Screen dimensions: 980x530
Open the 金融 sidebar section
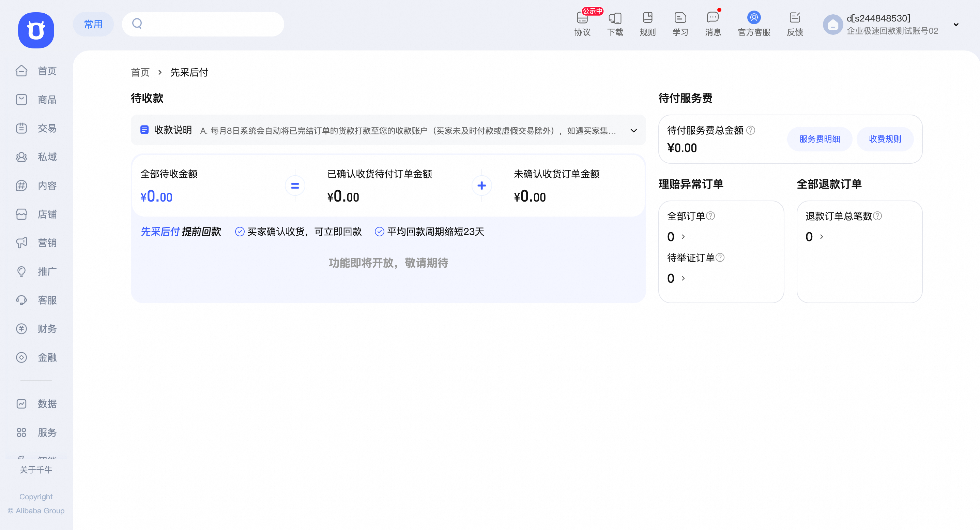tap(36, 357)
